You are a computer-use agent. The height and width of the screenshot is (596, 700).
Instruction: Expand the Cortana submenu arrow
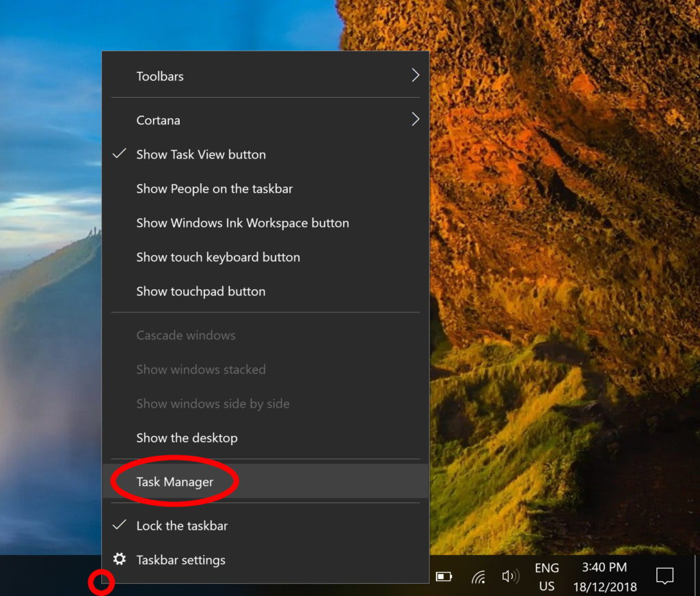[415, 120]
